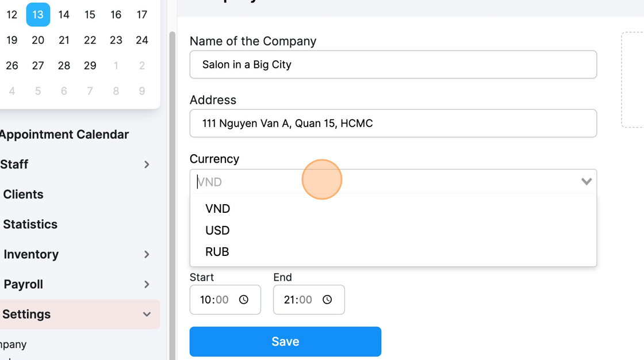Select day 21 in the calendar
Viewport: 644px width, 360px height.
(x=64, y=40)
